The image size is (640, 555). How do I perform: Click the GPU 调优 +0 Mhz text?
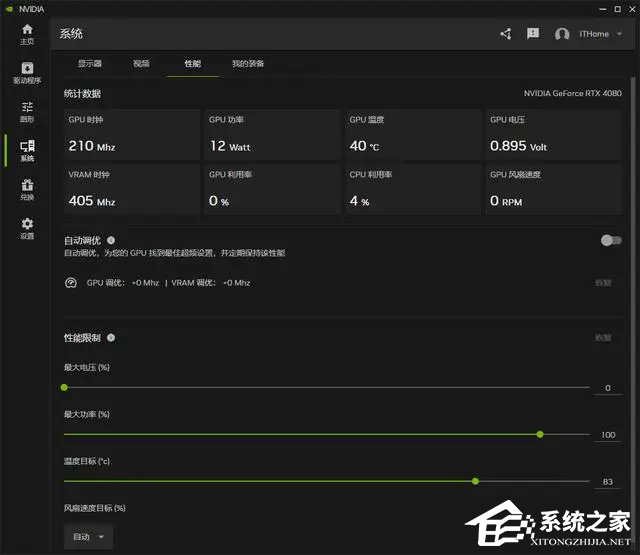123,283
